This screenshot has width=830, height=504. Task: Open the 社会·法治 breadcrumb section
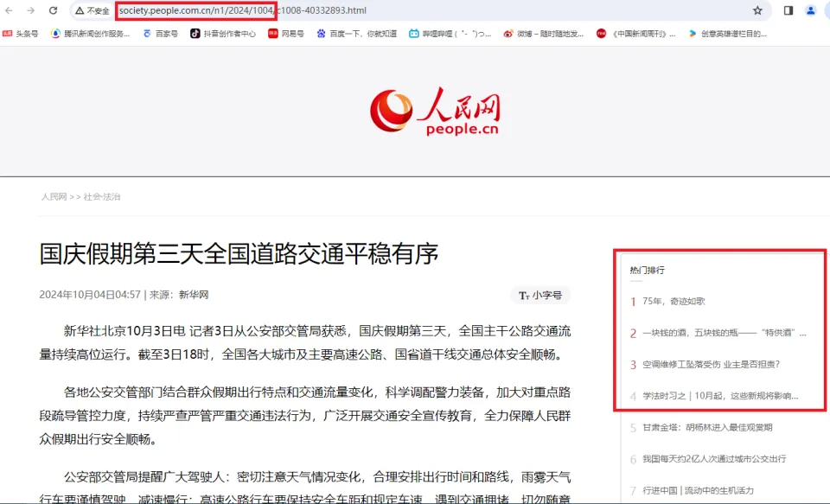click(x=102, y=197)
